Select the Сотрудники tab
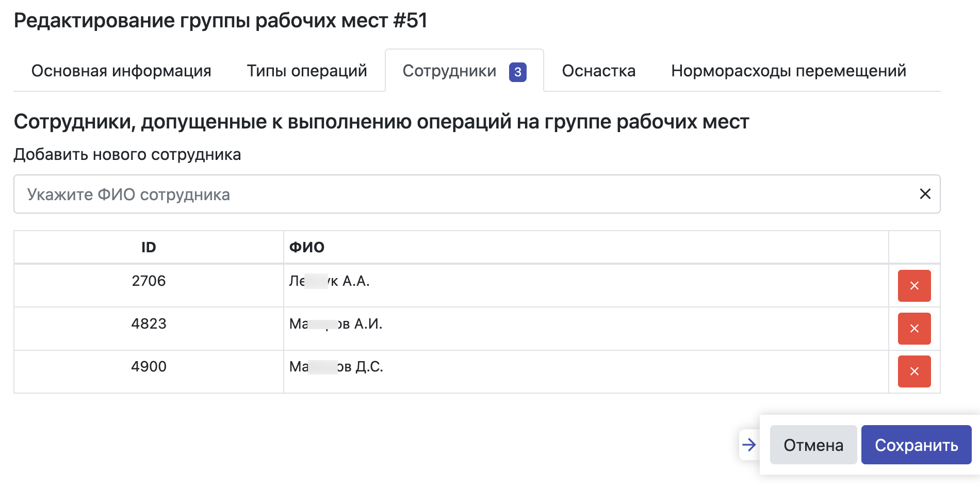 (449, 71)
